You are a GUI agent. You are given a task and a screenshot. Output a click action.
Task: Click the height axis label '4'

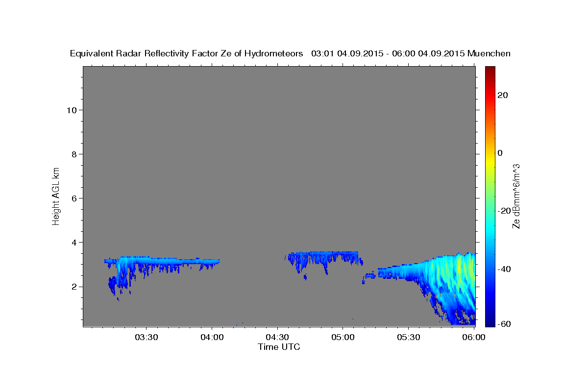pyautogui.click(x=73, y=242)
